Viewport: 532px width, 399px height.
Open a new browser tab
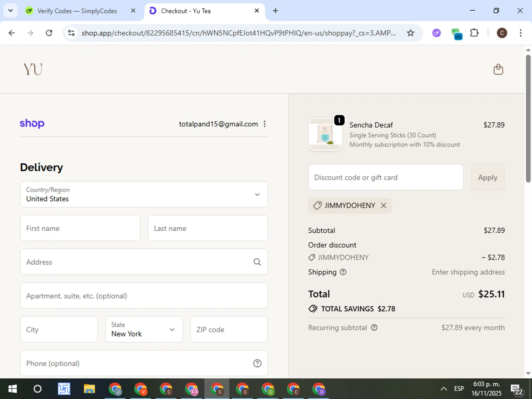[276, 11]
